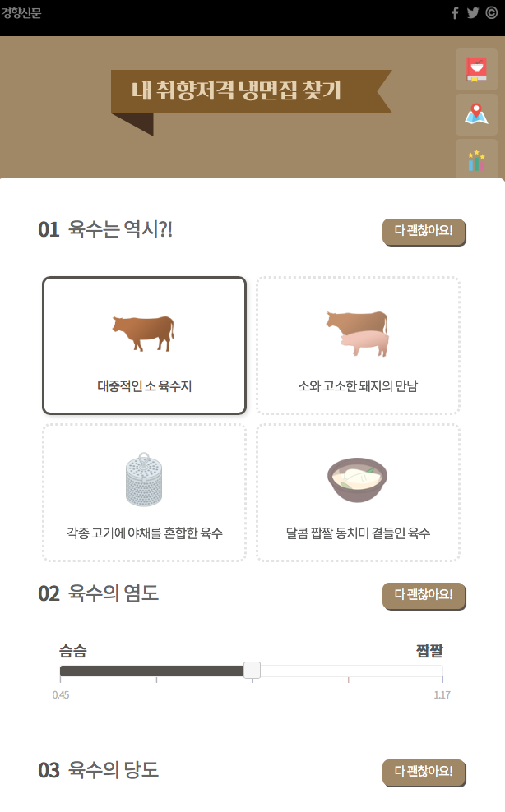Select the 대중적인 소 육수지 broth option
This screenshot has height=812, width=505.
[x=144, y=345]
